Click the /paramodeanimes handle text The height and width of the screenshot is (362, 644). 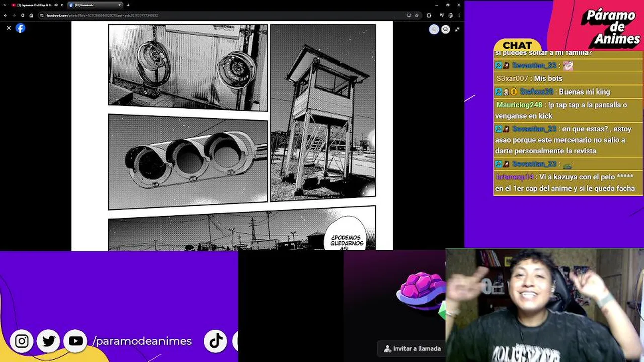point(142,341)
